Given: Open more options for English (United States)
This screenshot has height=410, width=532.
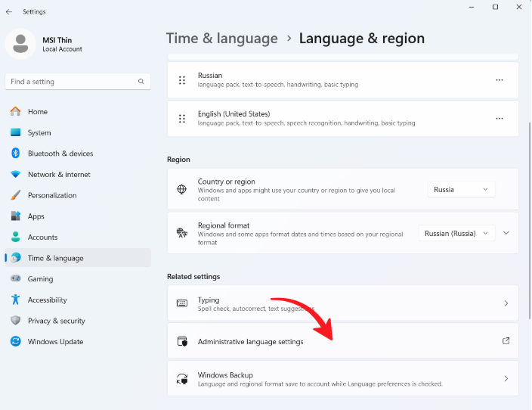Looking at the screenshot, I should [x=499, y=119].
